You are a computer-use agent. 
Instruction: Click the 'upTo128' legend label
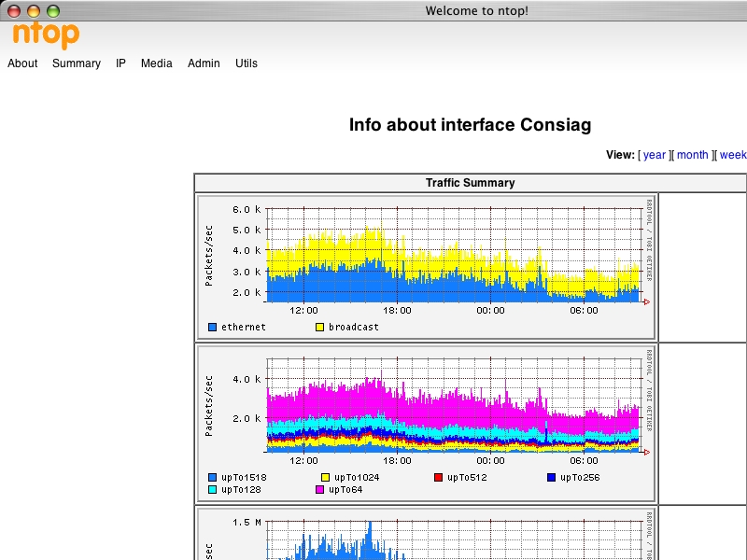point(241,490)
